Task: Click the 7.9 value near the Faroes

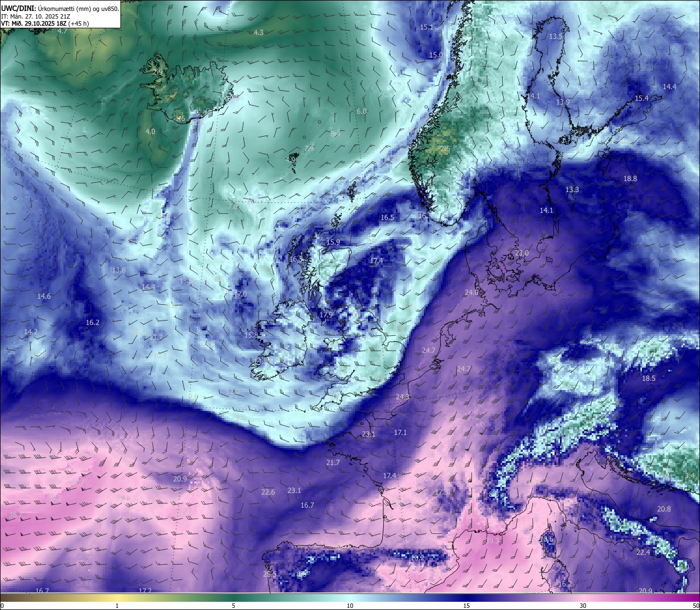Action: tap(309, 149)
